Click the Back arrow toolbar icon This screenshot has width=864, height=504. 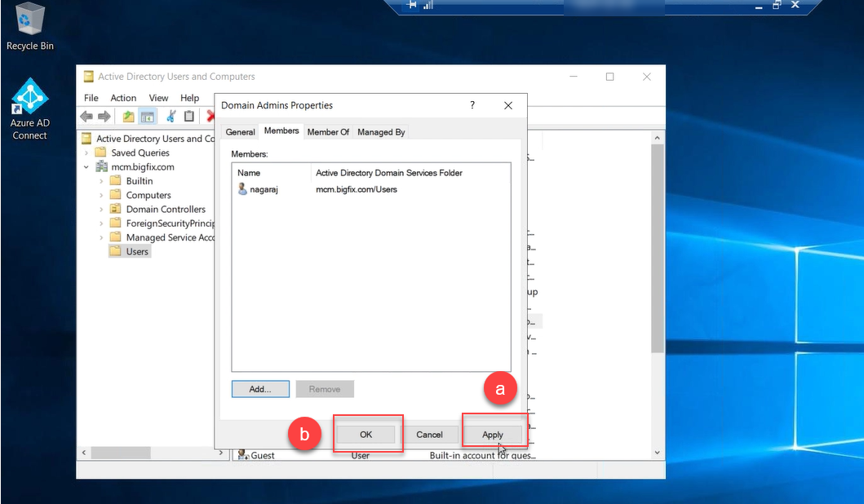(86, 117)
